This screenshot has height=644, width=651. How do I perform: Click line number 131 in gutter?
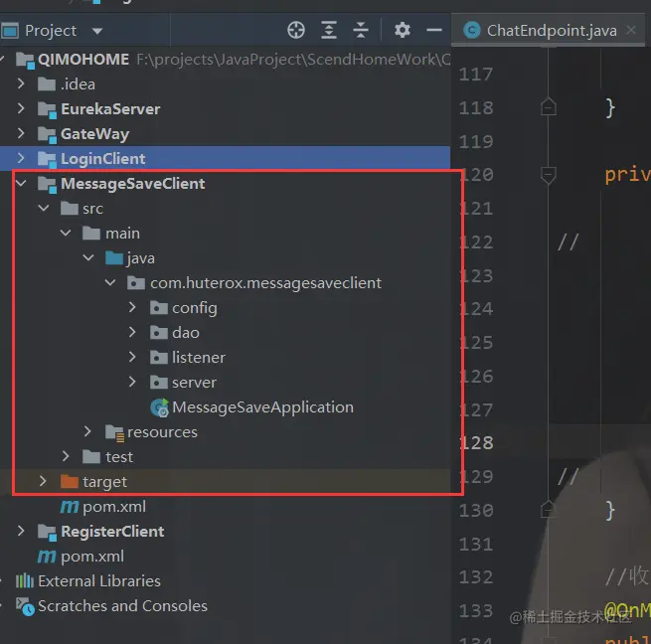pyautogui.click(x=476, y=544)
